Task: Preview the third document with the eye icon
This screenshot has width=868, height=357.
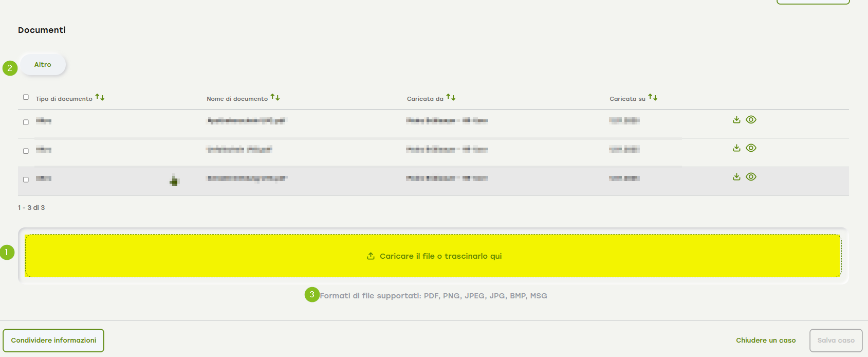Action: pos(751,177)
